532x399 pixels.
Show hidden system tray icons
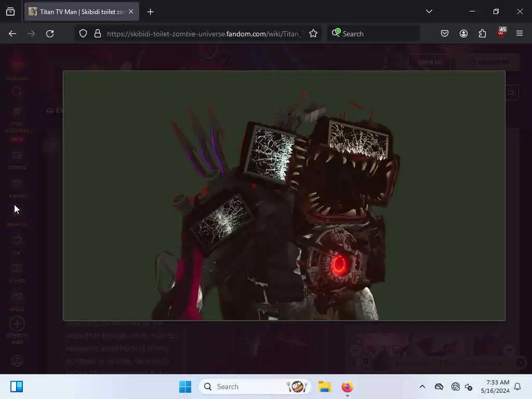click(x=422, y=387)
